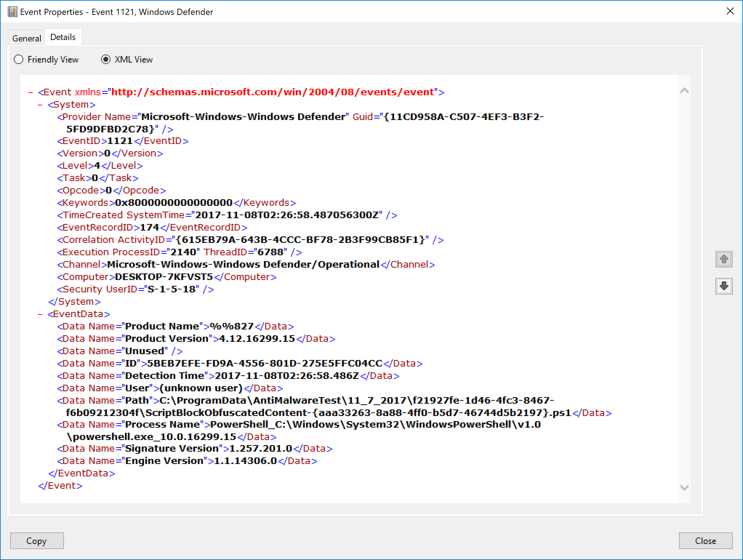The height and width of the screenshot is (560, 743).
Task: Click scroll up chevron in XML pane
Action: tap(684, 91)
